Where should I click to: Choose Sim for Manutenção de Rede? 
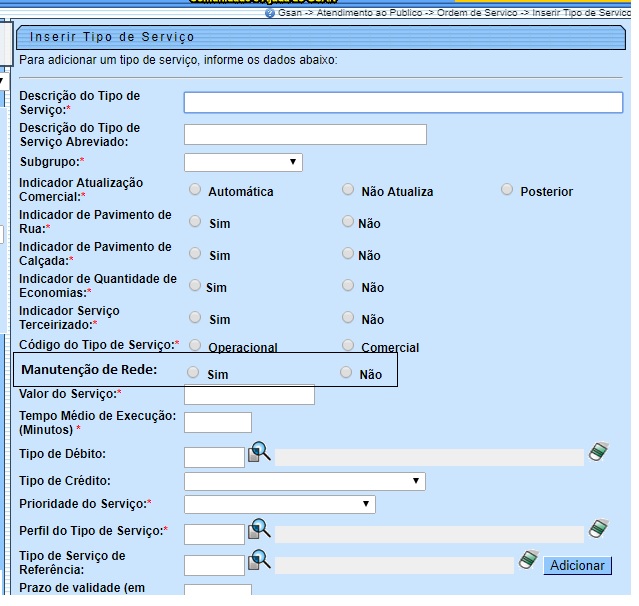point(194,373)
